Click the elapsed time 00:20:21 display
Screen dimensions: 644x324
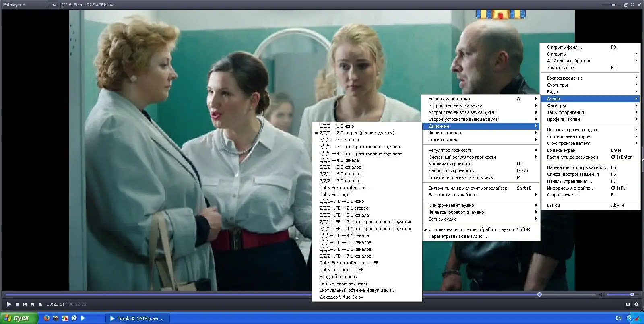55,304
